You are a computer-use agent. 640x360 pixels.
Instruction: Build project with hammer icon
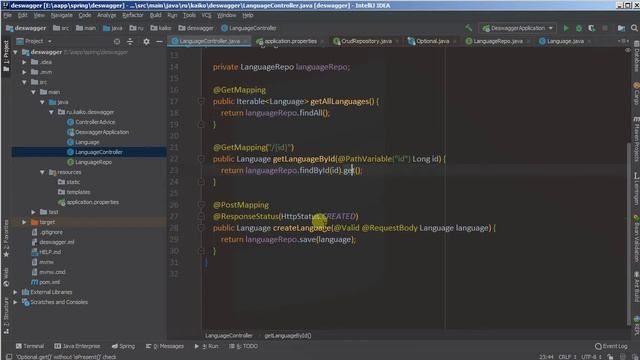click(469, 28)
